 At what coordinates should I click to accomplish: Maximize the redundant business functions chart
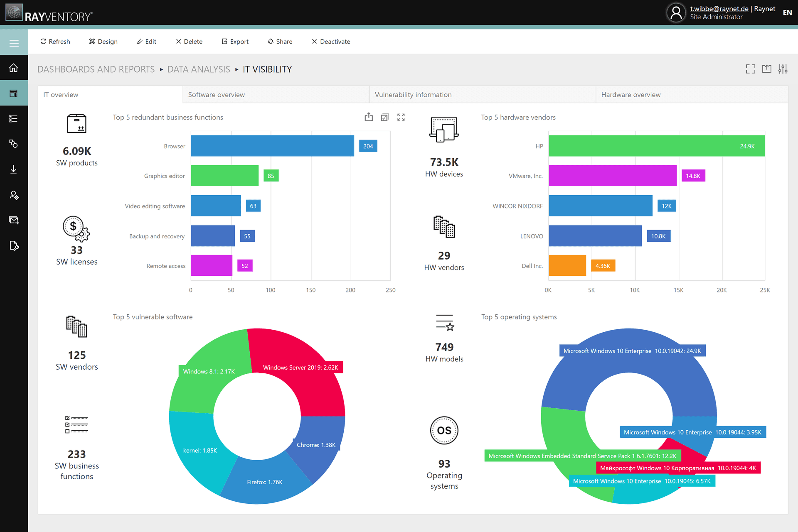(401, 118)
